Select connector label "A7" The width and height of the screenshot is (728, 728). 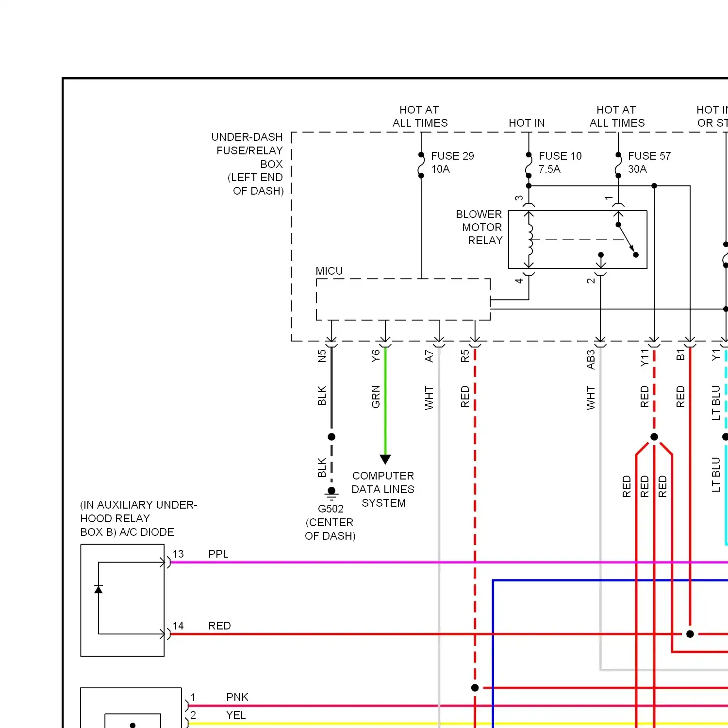pos(429,356)
